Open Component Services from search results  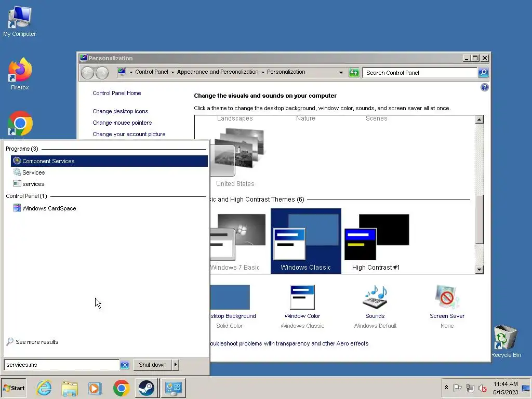pos(109,161)
